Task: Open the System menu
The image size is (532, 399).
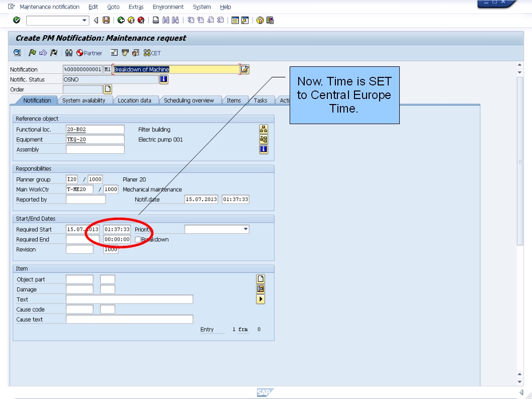Action: tap(202, 7)
